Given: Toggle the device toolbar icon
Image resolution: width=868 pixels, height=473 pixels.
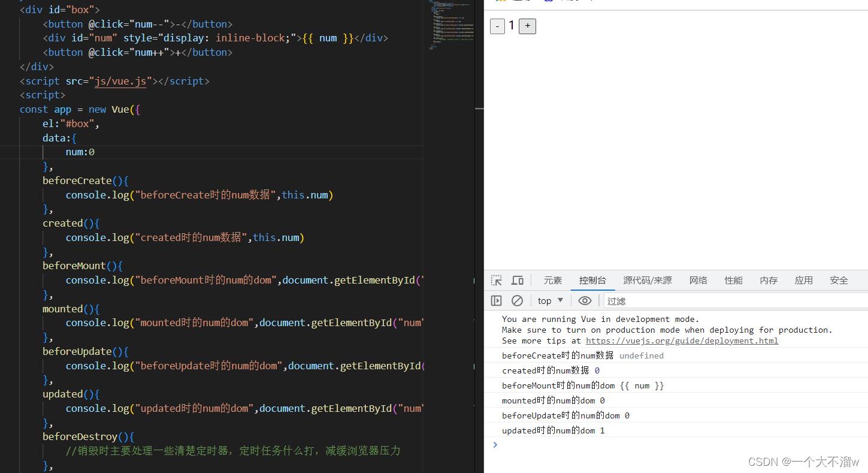Looking at the screenshot, I should [x=518, y=280].
